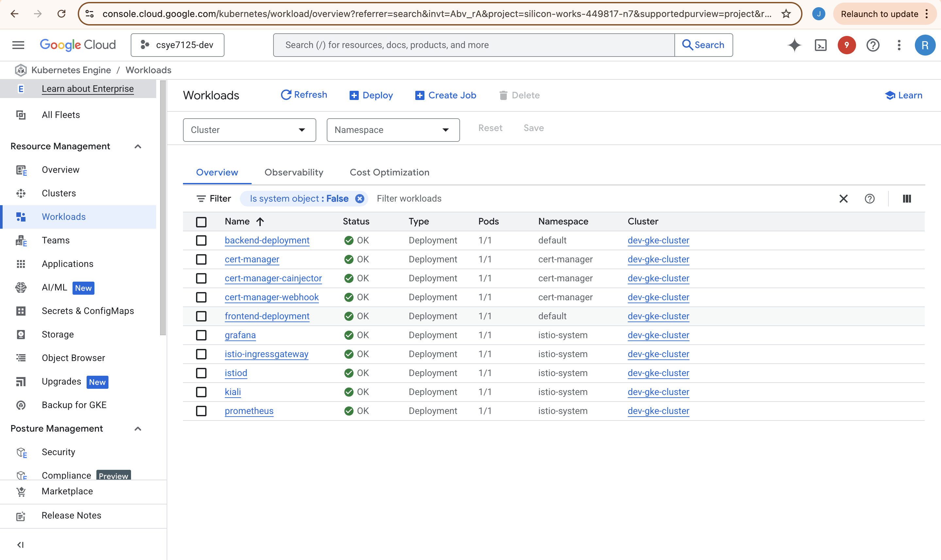Activate Cloud Shell terminal icon
The height and width of the screenshot is (560, 941).
[x=821, y=45]
